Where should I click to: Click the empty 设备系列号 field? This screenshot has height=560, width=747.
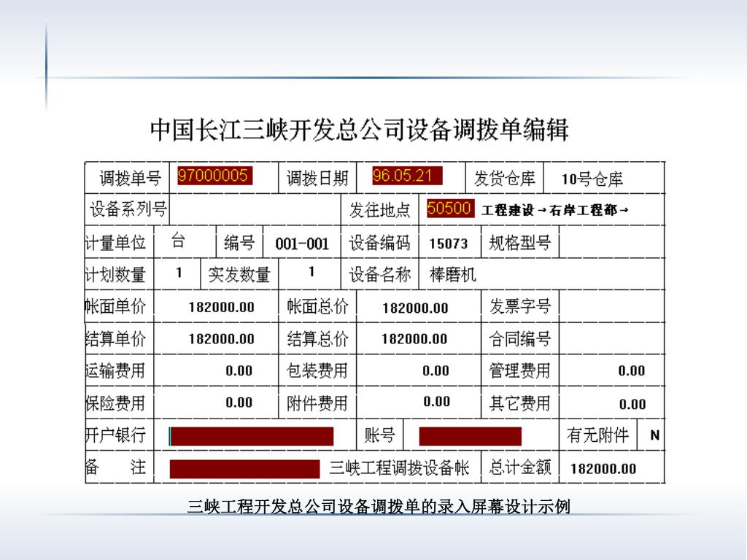pyautogui.click(x=255, y=209)
